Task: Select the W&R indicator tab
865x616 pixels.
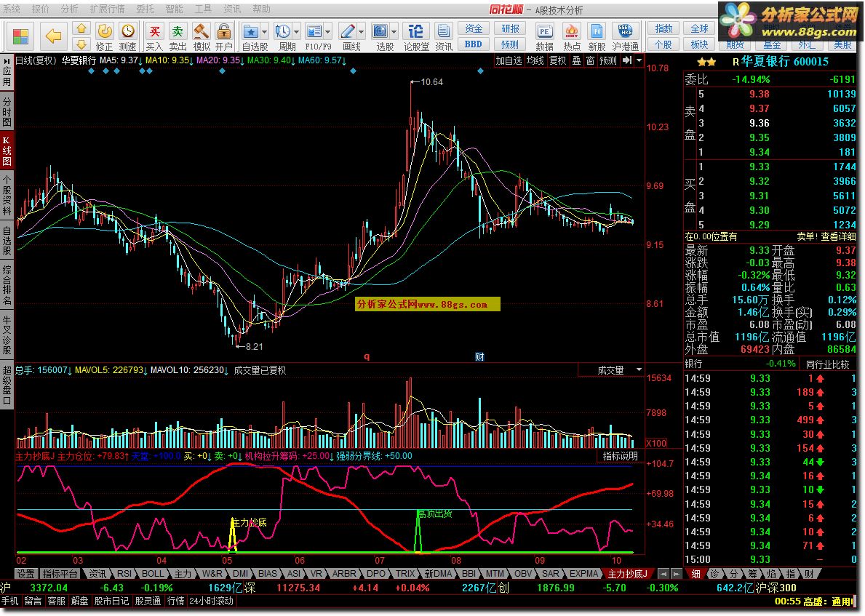Action: pyautogui.click(x=212, y=574)
